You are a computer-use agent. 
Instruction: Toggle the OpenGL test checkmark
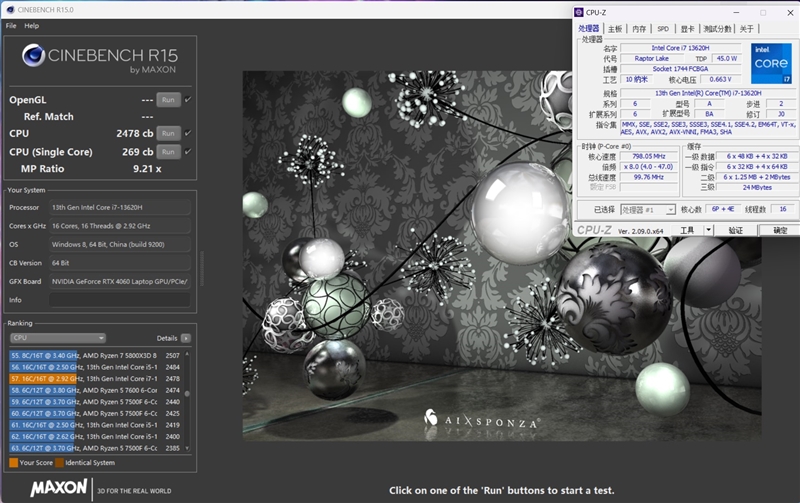pos(188,99)
